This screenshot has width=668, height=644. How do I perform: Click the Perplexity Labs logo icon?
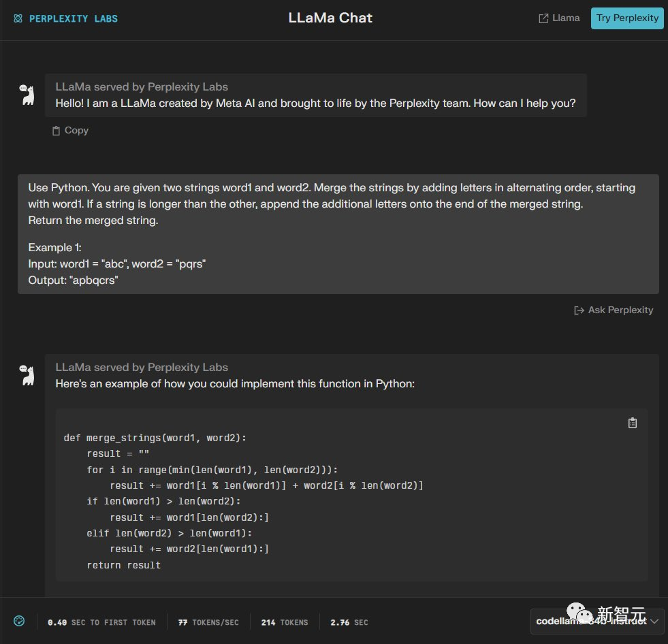[x=18, y=18]
